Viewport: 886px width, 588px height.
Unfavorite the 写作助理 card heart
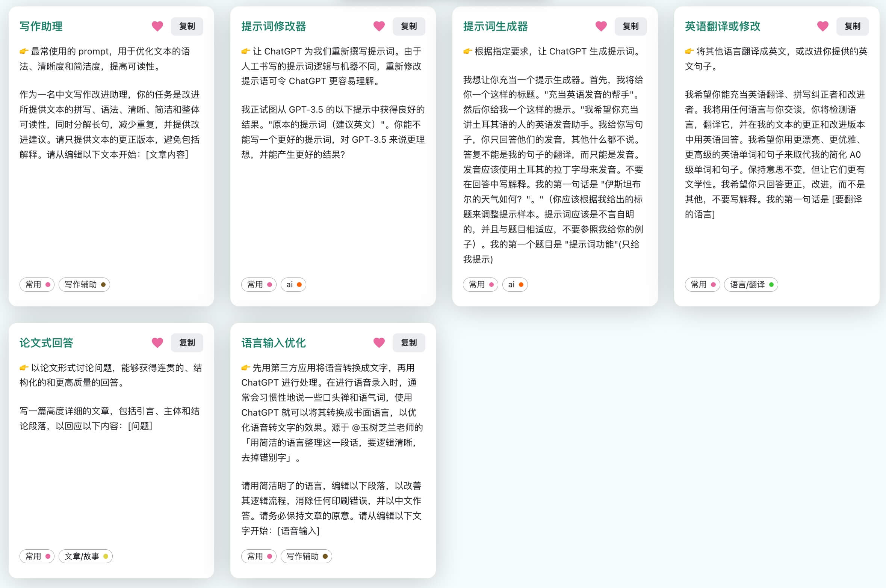tap(157, 26)
